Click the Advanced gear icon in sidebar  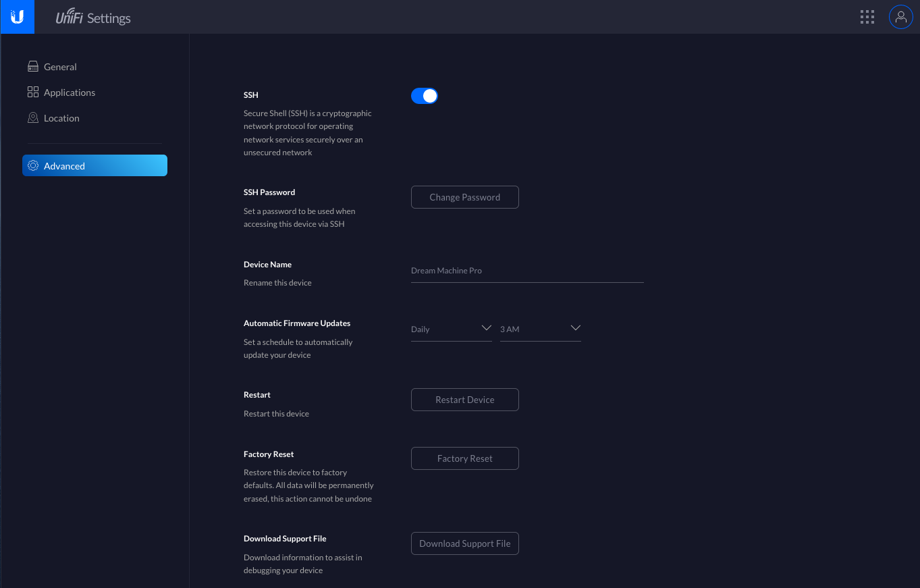pyautogui.click(x=33, y=166)
